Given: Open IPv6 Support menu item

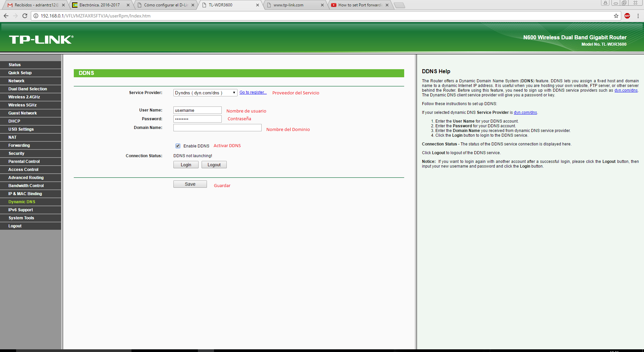Looking at the screenshot, I should click(x=31, y=210).
